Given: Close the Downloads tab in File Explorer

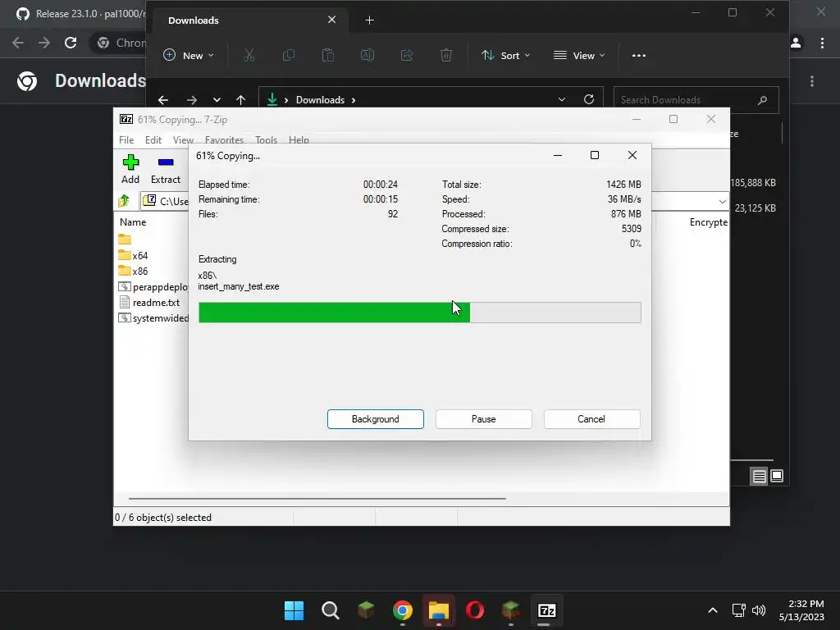Looking at the screenshot, I should click(331, 20).
